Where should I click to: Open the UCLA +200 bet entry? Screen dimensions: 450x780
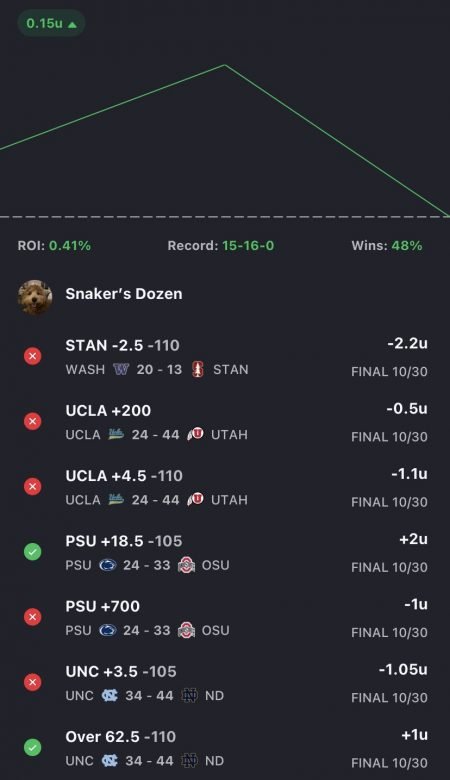click(x=225, y=422)
